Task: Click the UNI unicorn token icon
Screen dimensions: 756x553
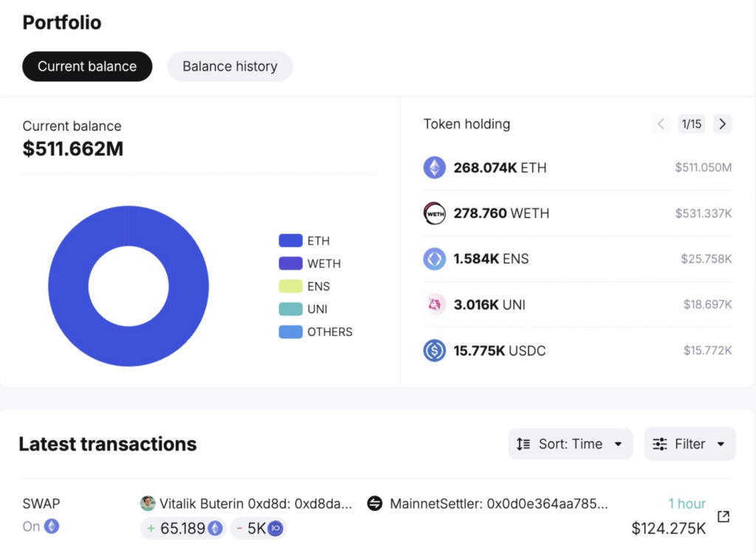Action: [x=434, y=305]
